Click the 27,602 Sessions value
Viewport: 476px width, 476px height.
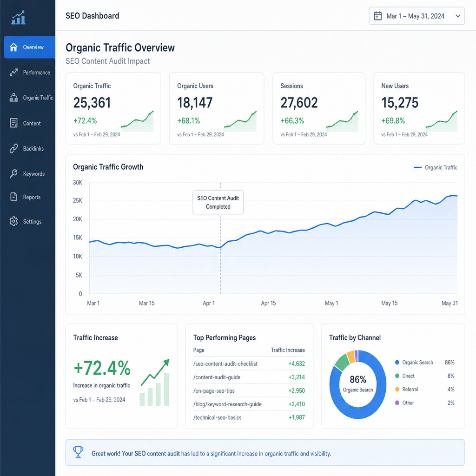(299, 103)
